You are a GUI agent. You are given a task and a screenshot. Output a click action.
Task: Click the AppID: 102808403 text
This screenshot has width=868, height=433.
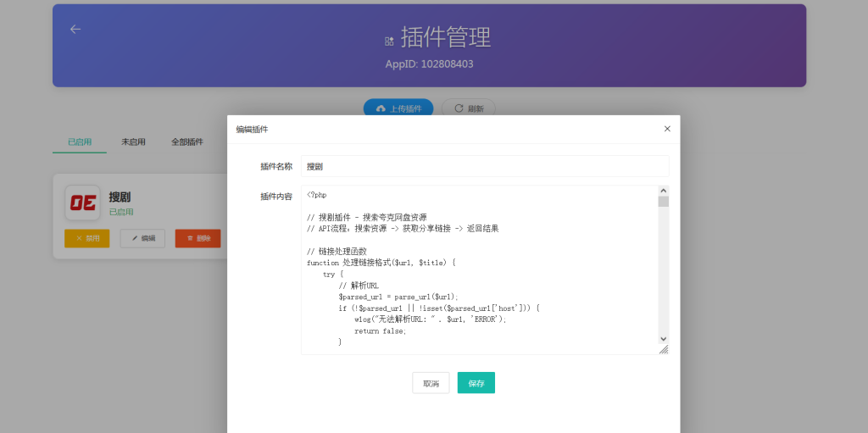point(430,64)
